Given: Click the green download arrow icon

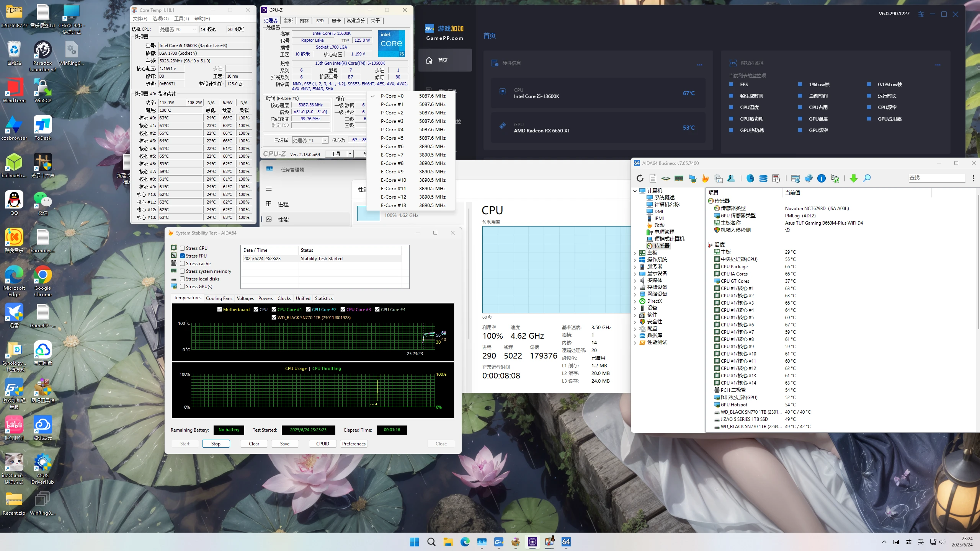Looking at the screenshot, I should click(853, 178).
